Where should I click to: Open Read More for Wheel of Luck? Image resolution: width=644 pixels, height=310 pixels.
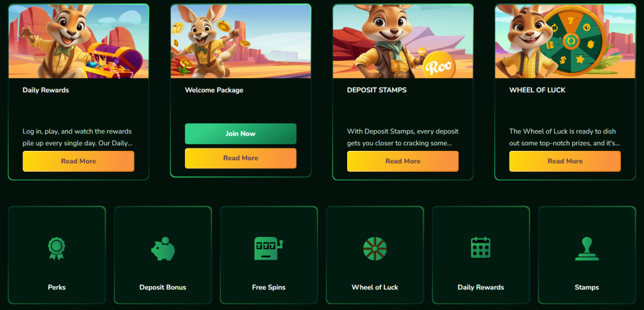point(565,161)
